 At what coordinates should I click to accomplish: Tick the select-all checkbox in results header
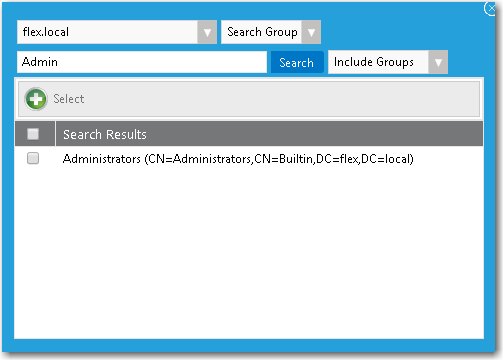coord(33,134)
